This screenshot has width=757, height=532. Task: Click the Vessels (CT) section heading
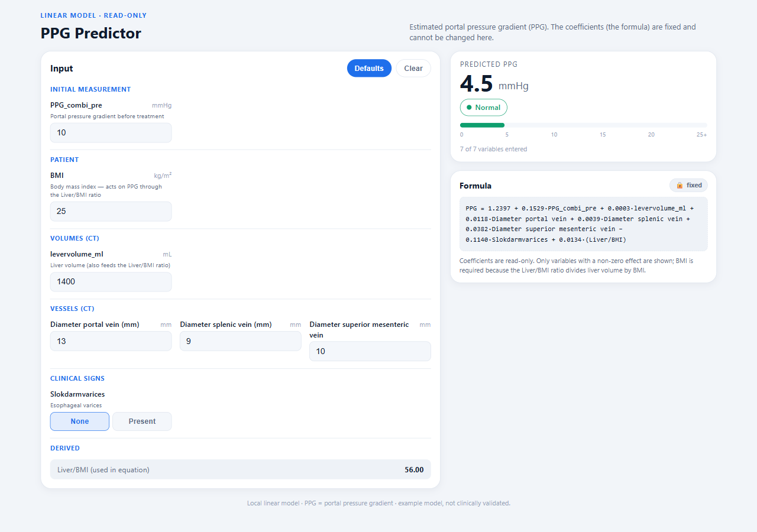(72, 309)
